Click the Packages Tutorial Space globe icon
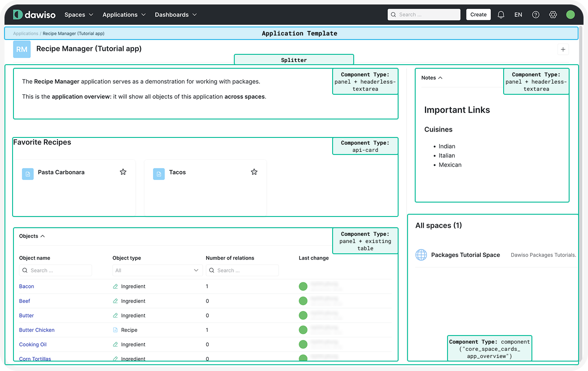The width and height of the screenshot is (588, 371). pos(421,255)
